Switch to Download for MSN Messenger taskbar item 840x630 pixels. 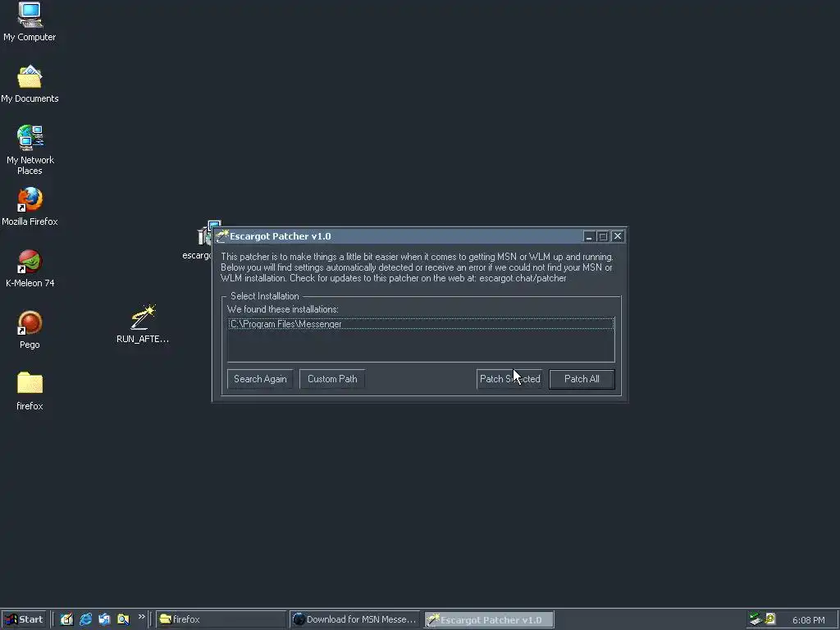tap(356, 620)
